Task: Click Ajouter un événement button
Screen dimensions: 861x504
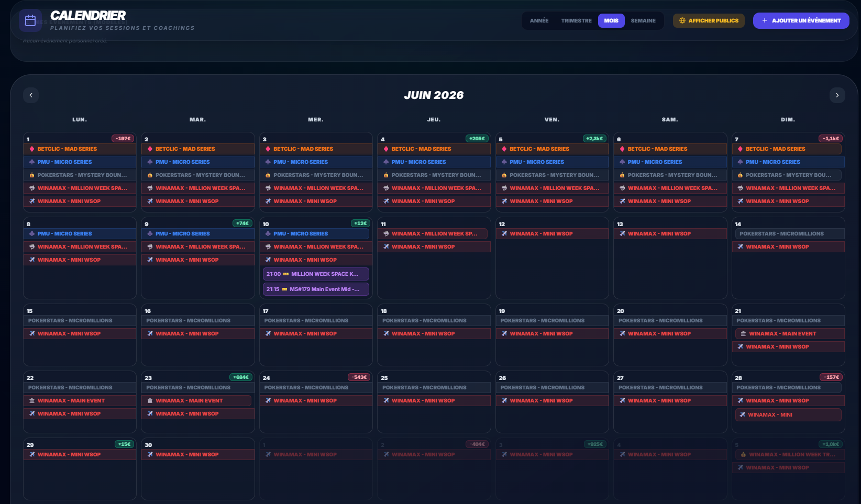Action: tap(801, 21)
